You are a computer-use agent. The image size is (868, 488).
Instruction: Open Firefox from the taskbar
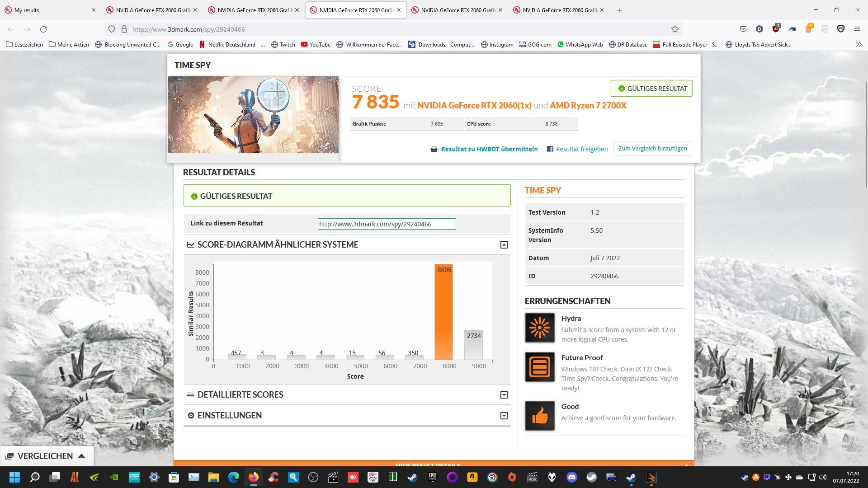point(253,477)
